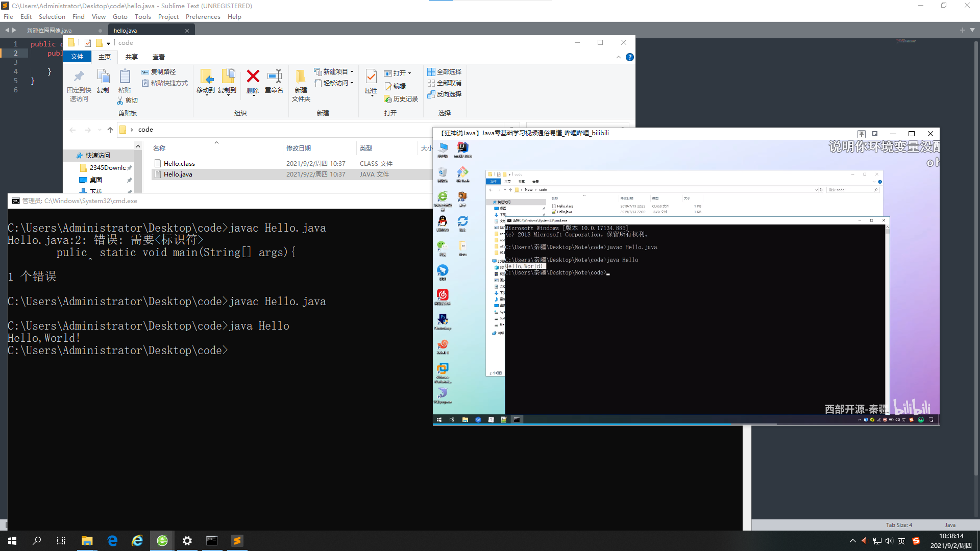Image resolution: width=980 pixels, height=551 pixels.
Task: Collapse the Explorer ribbon with chevron
Action: (619, 57)
